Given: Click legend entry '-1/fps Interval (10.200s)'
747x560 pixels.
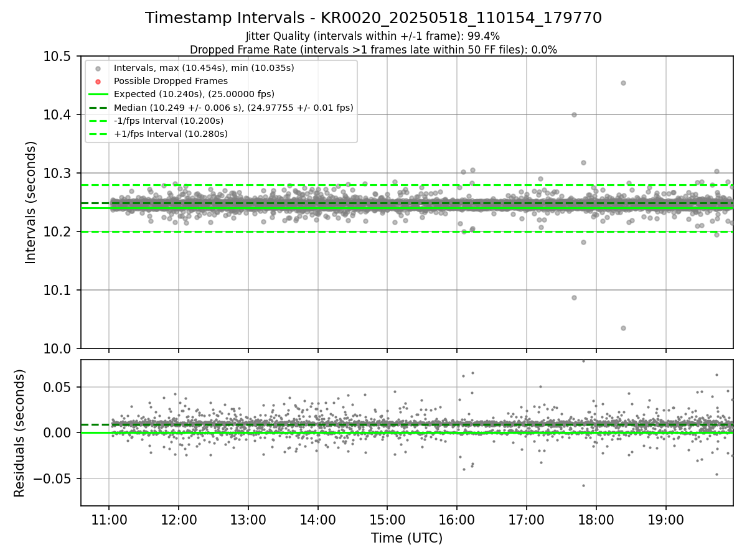Looking at the screenshot, I should [x=169, y=121].
